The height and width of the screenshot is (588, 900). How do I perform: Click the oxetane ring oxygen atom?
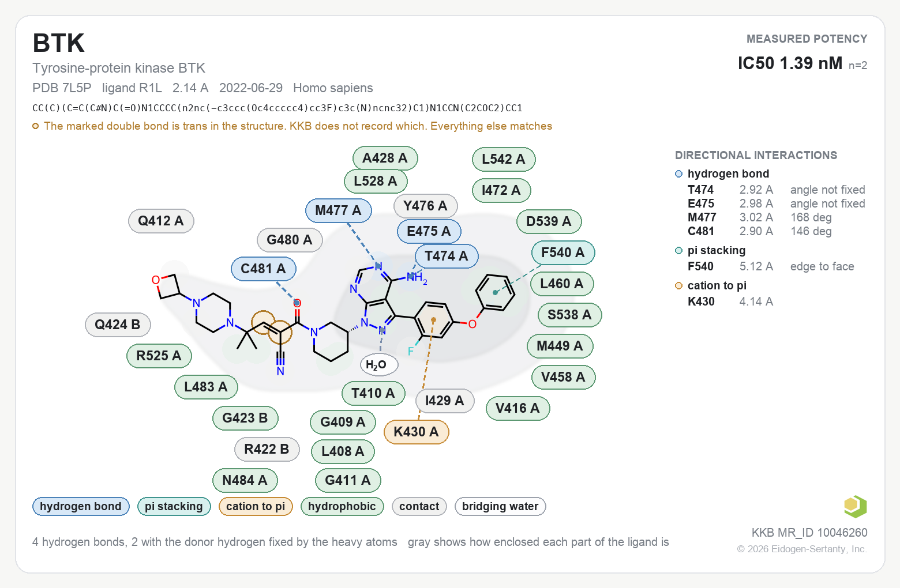tap(156, 280)
